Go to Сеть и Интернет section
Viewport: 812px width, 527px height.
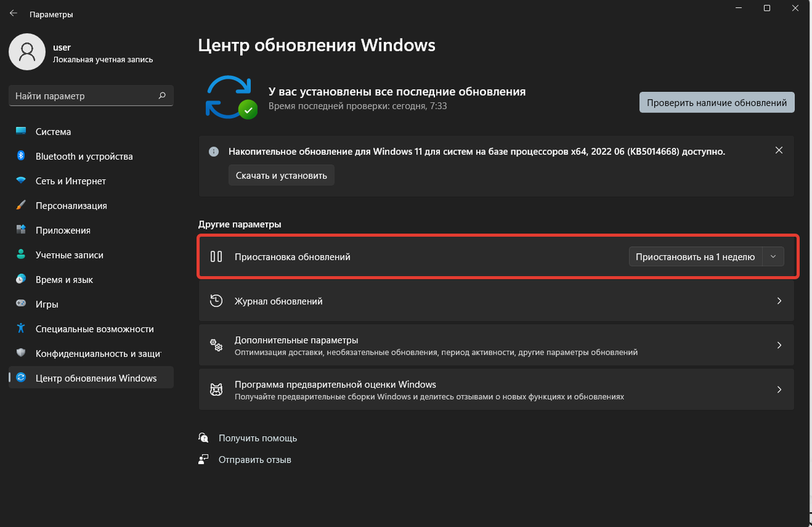click(x=91, y=181)
